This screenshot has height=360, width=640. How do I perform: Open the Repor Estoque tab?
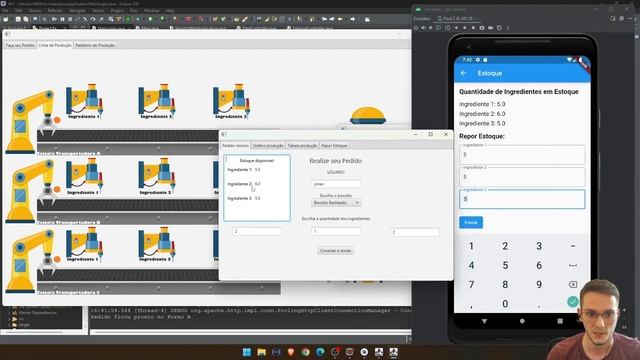pyautogui.click(x=334, y=146)
